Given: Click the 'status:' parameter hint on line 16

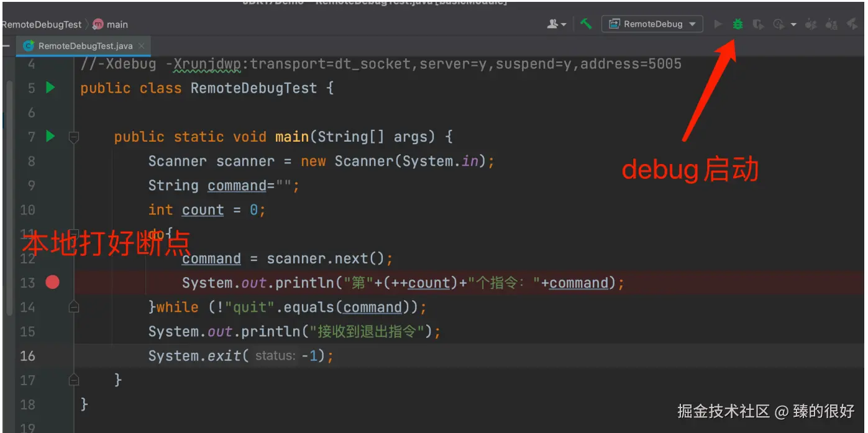Looking at the screenshot, I should pos(275,356).
